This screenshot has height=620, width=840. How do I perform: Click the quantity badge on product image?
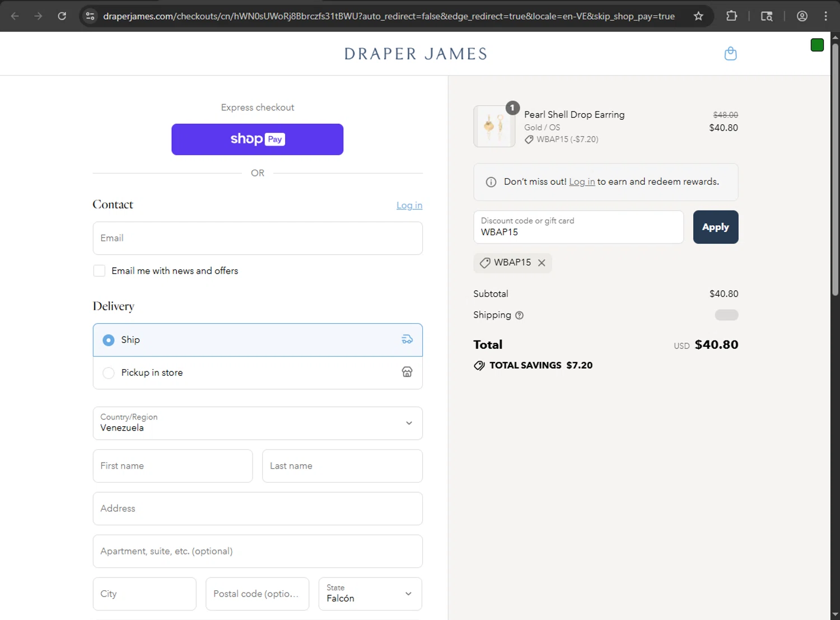[512, 108]
